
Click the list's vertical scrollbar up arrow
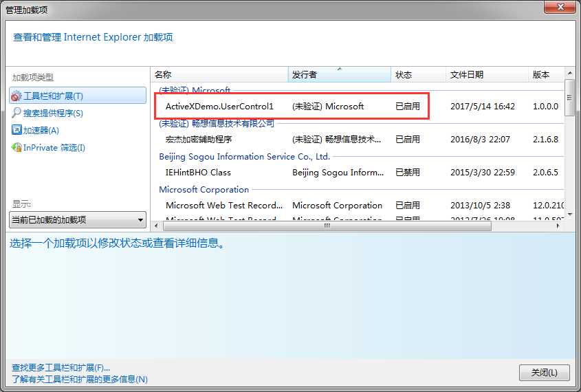(570, 73)
